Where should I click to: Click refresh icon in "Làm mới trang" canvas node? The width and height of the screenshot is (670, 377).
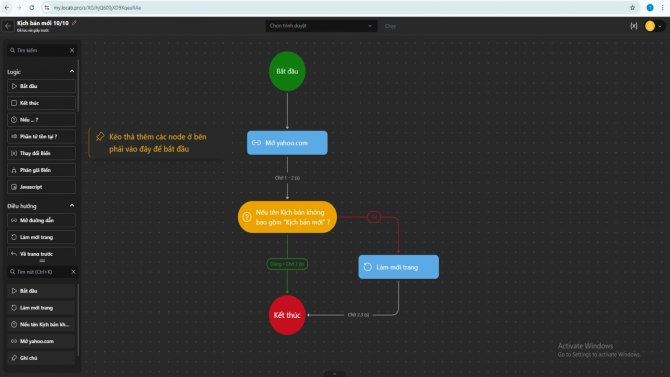367,267
